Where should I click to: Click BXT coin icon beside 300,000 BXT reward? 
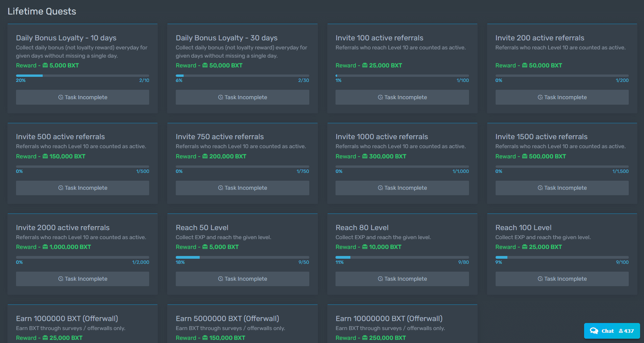click(365, 156)
